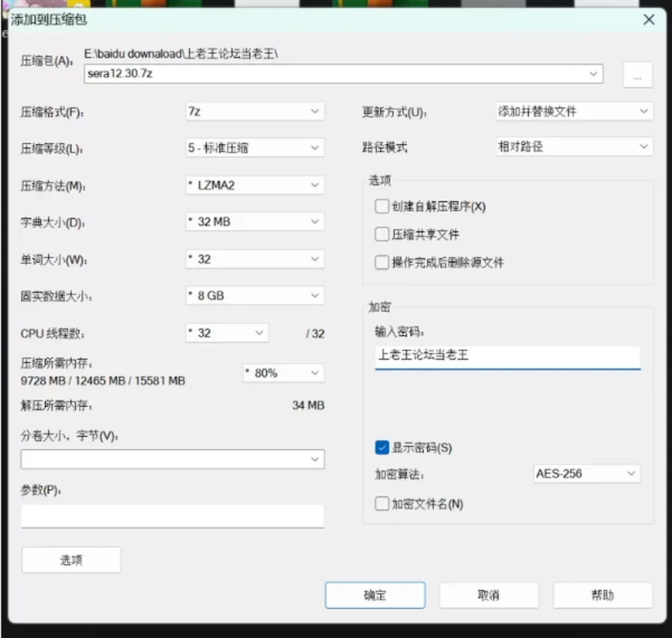
Task: Open the 压缩格式 7z dropdown
Action: point(255,112)
